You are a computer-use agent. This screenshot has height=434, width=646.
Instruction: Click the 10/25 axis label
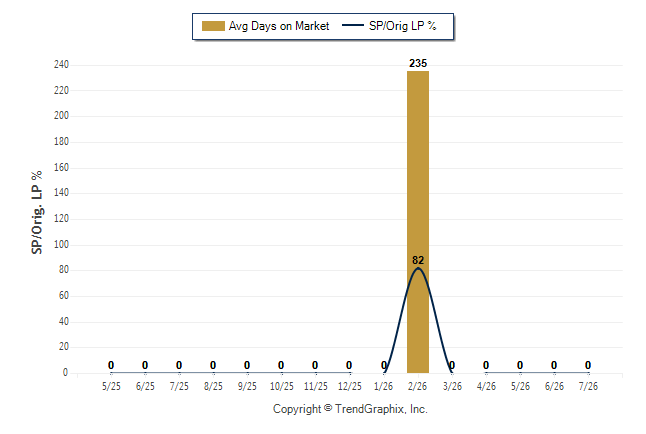(282, 386)
